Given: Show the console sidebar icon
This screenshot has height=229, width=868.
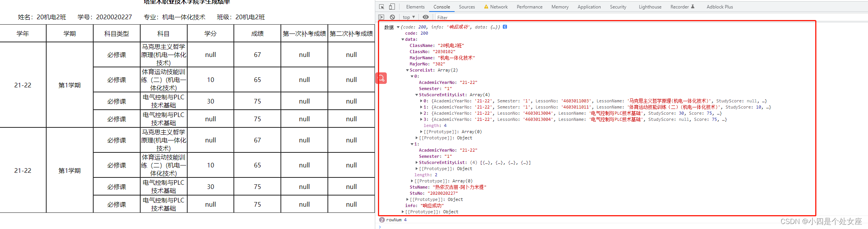Looking at the screenshot, I should click(x=381, y=17).
